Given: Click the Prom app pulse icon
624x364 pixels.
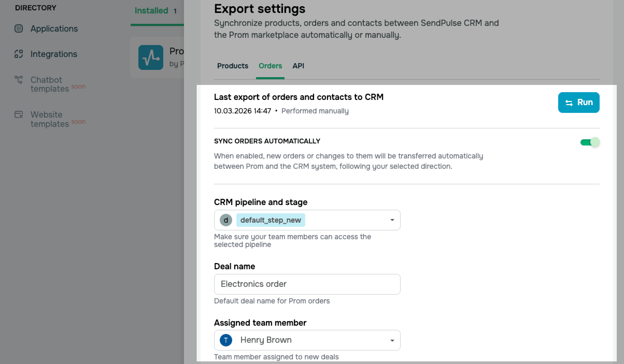Looking at the screenshot, I should (151, 57).
